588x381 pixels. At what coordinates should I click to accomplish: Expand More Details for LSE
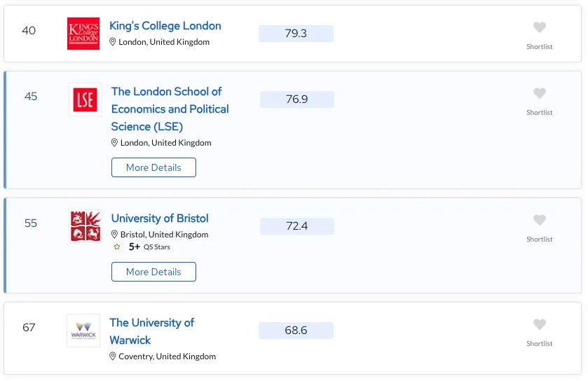tap(153, 167)
